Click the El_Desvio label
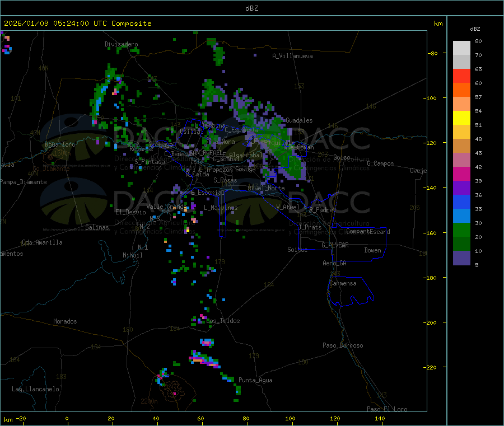Viewport: 504px width, 426px height. pos(130,212)
